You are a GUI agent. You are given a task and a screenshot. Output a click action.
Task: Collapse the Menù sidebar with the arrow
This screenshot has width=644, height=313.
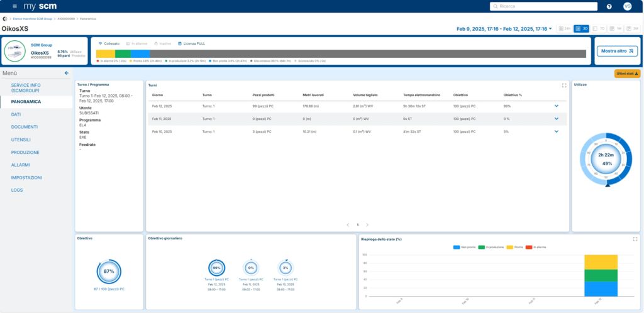click(x=67, y=73)
